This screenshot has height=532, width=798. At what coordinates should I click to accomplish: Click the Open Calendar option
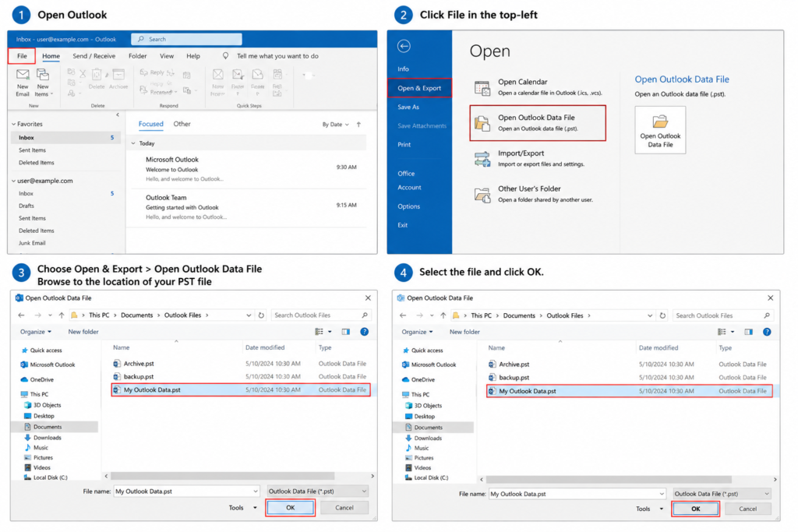click(x=538, y=87)
